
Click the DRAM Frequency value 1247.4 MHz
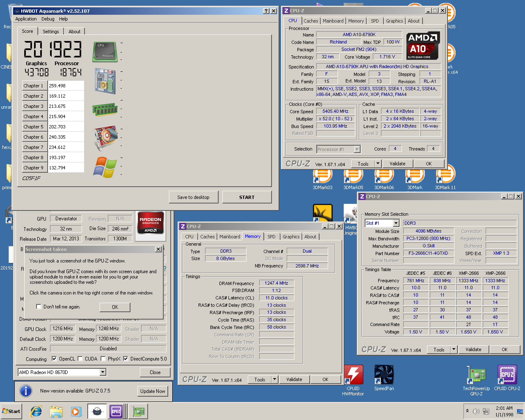click(276, 283)
